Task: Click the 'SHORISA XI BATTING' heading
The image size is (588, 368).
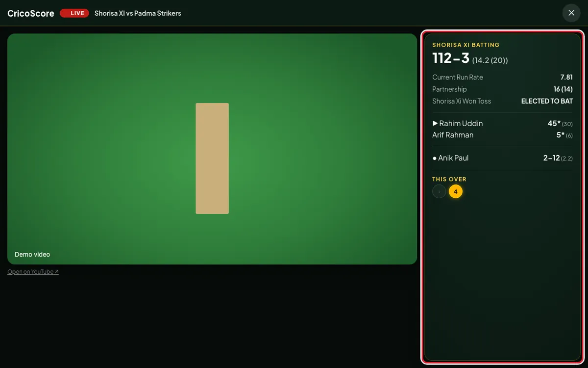Action: pos(465,45)
